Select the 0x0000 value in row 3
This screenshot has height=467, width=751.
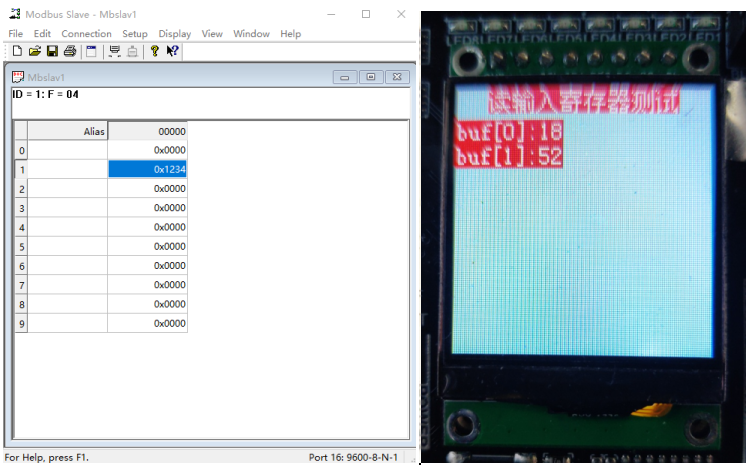coord(148,207)
